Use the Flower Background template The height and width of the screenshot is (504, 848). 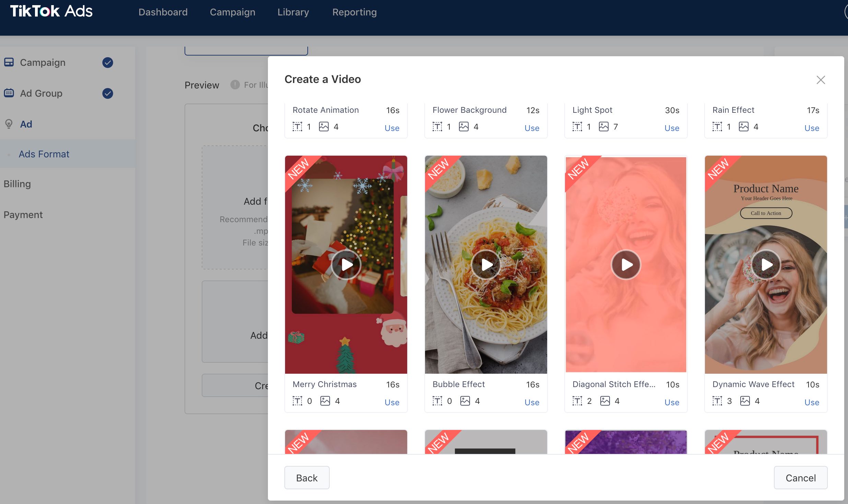pyautogui.click(x=532, y=128)
